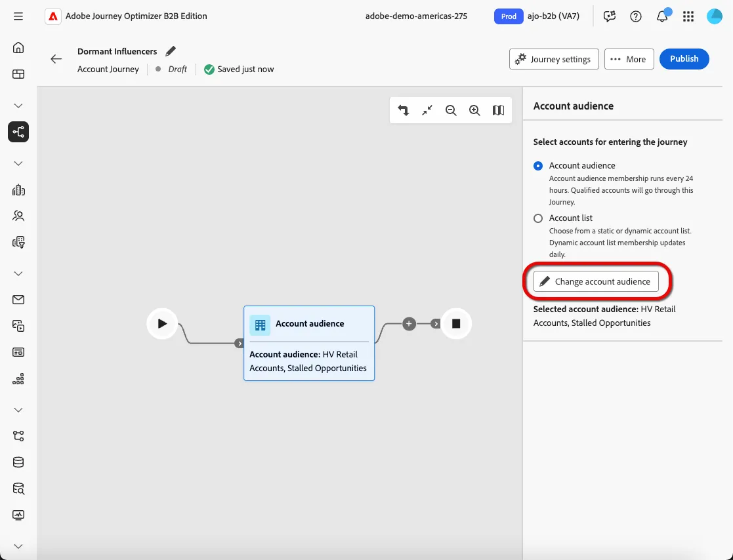
Task: Go to Home in the sidebar
Action: click(x=18, y=48)
